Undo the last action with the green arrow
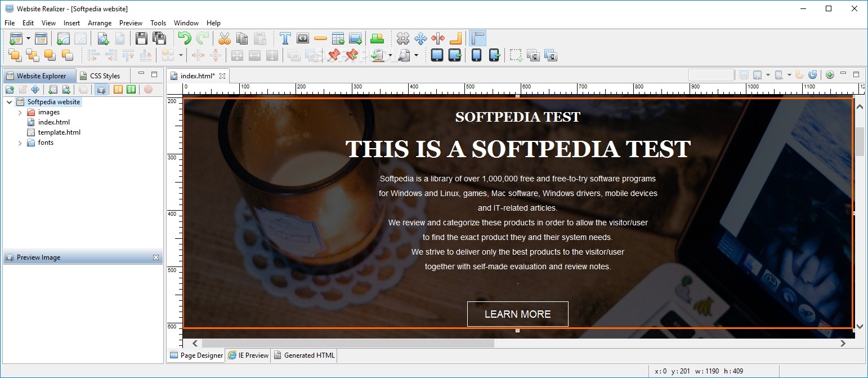 pos(184,38)
